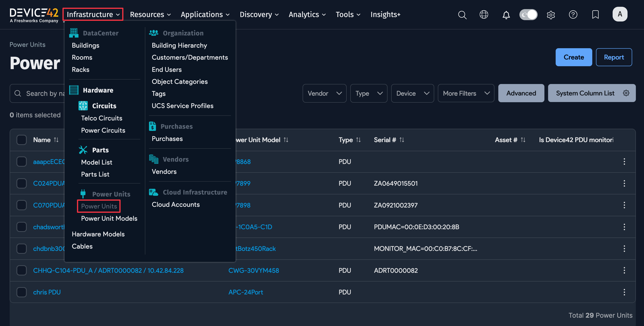Click the System Column List gear icon
644x326 pixels.
(626, 93)
